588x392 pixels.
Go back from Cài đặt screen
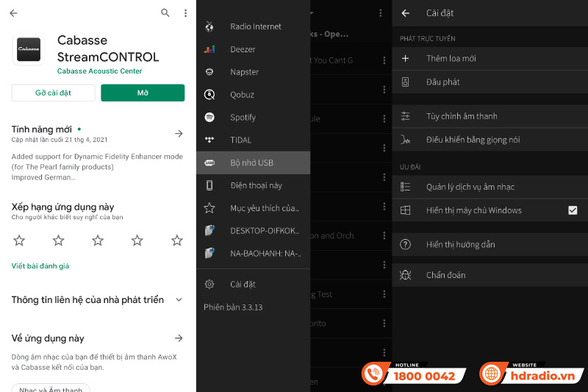point(406,13)
